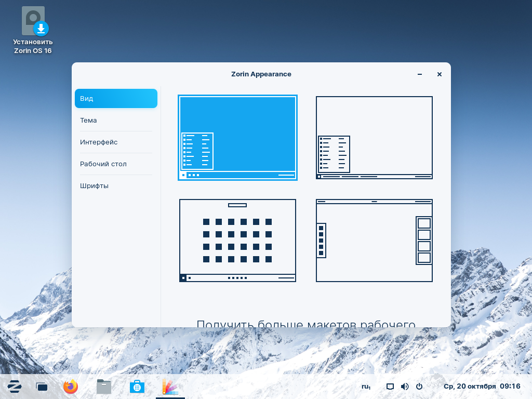Select the blue highlighted Windows-like layout
Image resolution: width=532 pixels, height=399 pixels.
coord(237,137)
